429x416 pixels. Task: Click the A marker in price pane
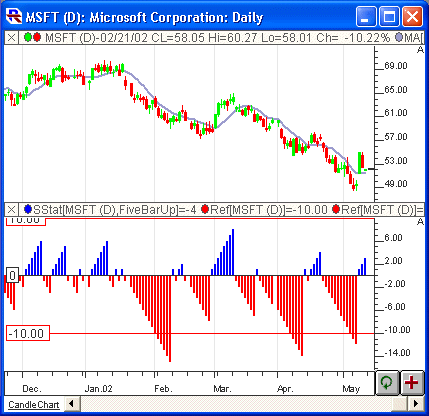coord(420,50)
